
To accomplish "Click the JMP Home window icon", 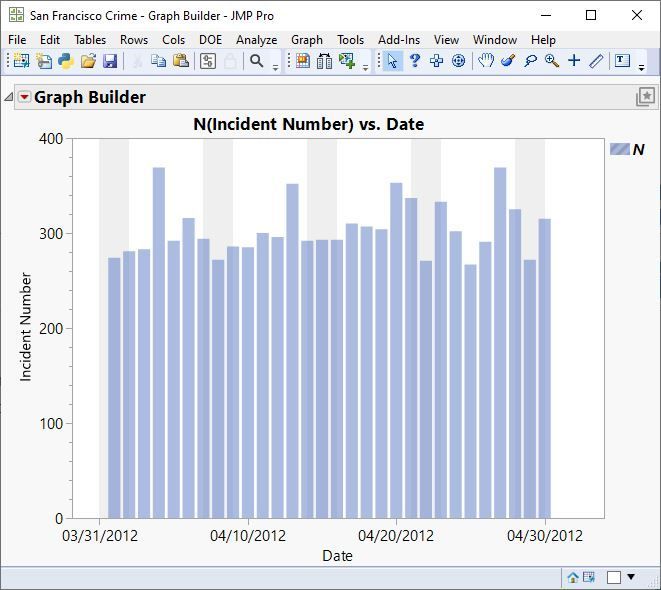I will [572, 577].
